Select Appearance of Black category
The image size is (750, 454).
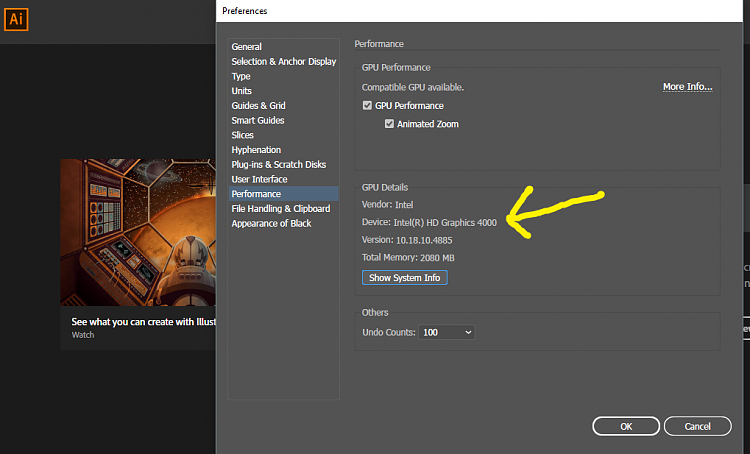pos(271,223)
